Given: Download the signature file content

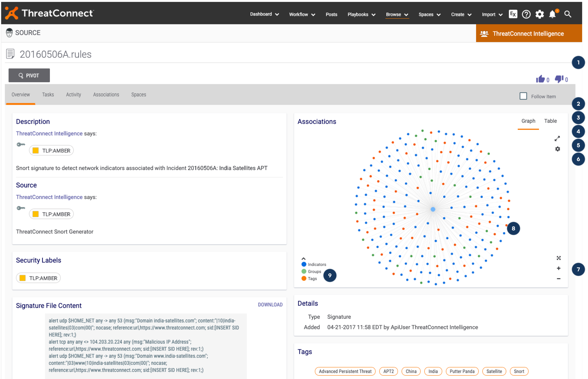Looking at the screenshot, I should click(270, 305).
